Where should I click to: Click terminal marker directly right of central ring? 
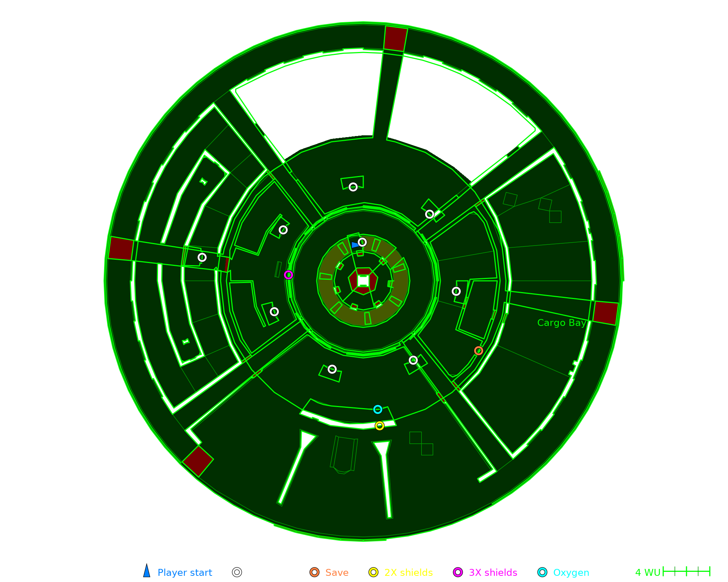pos(456,291)
